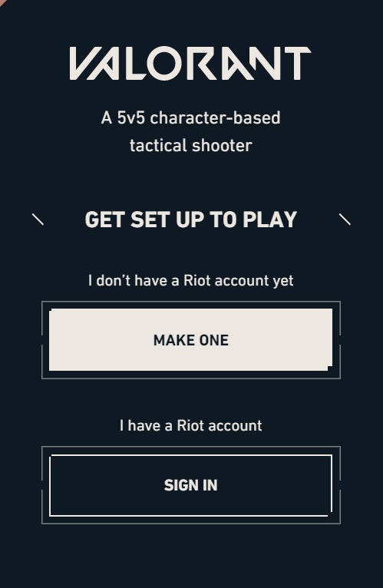Click the word Riot in the lower label

190,425
